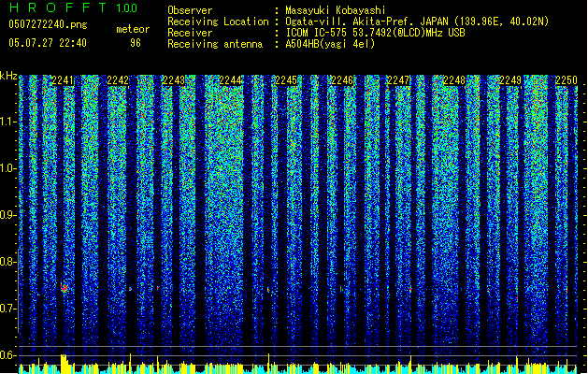Click the 0.7 kHz axis label

pyautogui.click(x=8, y=309)
